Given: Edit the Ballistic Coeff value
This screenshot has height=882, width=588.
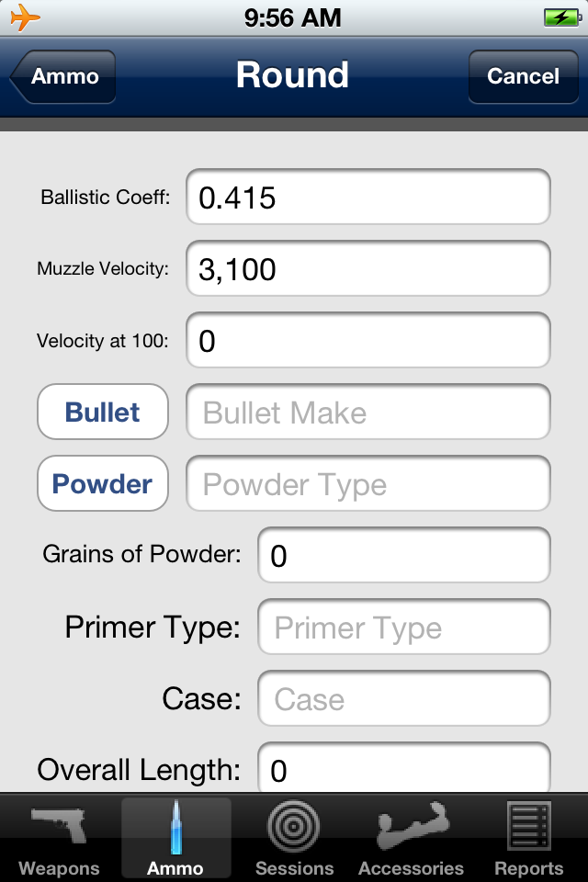Looking at the screenshot, I should [x=367, y=196].
